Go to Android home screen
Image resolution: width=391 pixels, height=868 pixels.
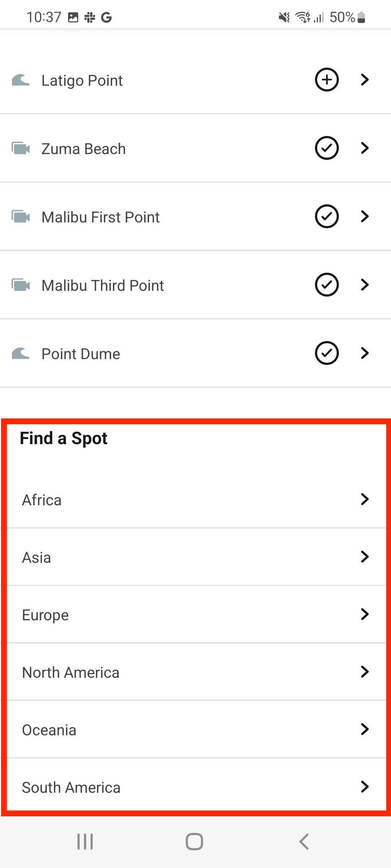(x=194, y=841)
